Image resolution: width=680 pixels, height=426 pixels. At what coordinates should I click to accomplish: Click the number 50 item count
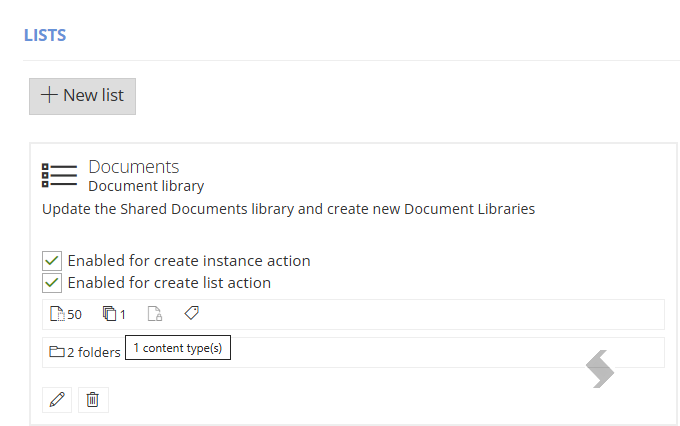74,315
